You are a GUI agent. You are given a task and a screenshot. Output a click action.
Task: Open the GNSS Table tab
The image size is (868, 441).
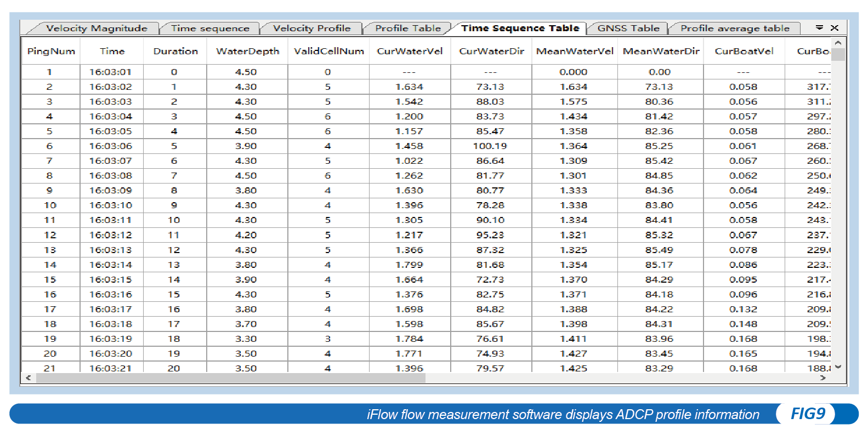pos(628,28)
